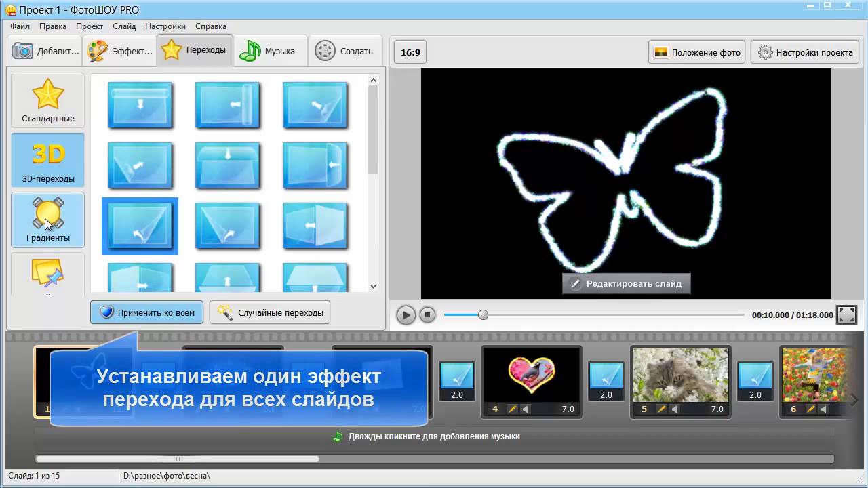Click the pencil edit icon on slide 5
Screen dimensions: 868x488
(663, 409)
